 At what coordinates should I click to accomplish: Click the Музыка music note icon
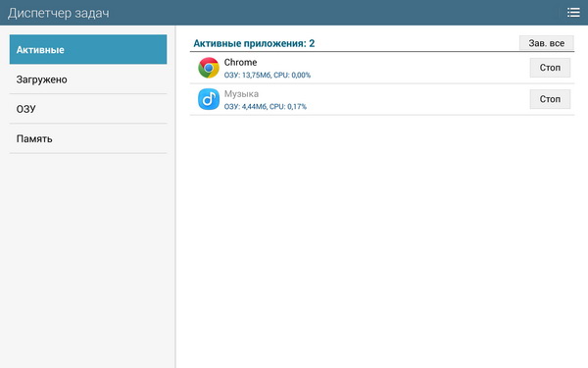coord(209,99)
